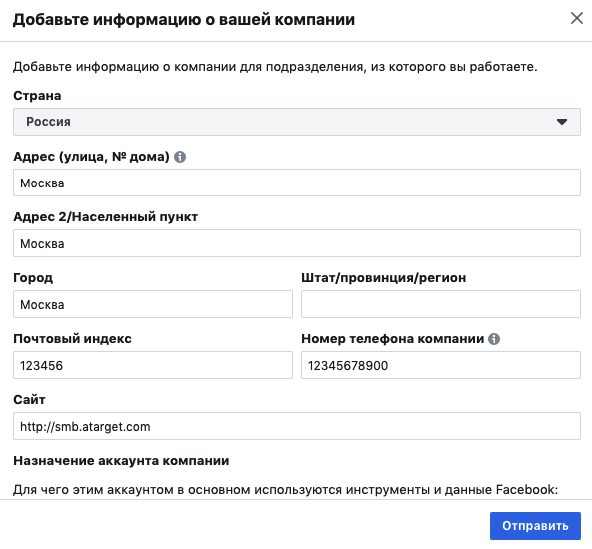
Task: Edit the Город input containing Москва
Action: coord(153,304)
